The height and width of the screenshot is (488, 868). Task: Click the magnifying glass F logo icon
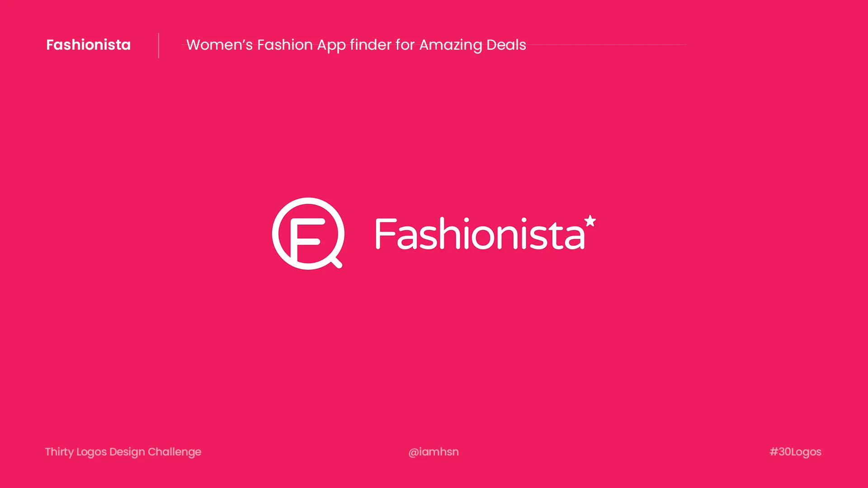coord(308,234)
